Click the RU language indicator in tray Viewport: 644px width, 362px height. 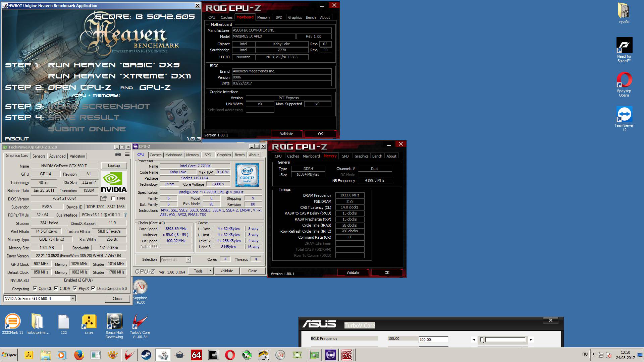click(585, 354)
